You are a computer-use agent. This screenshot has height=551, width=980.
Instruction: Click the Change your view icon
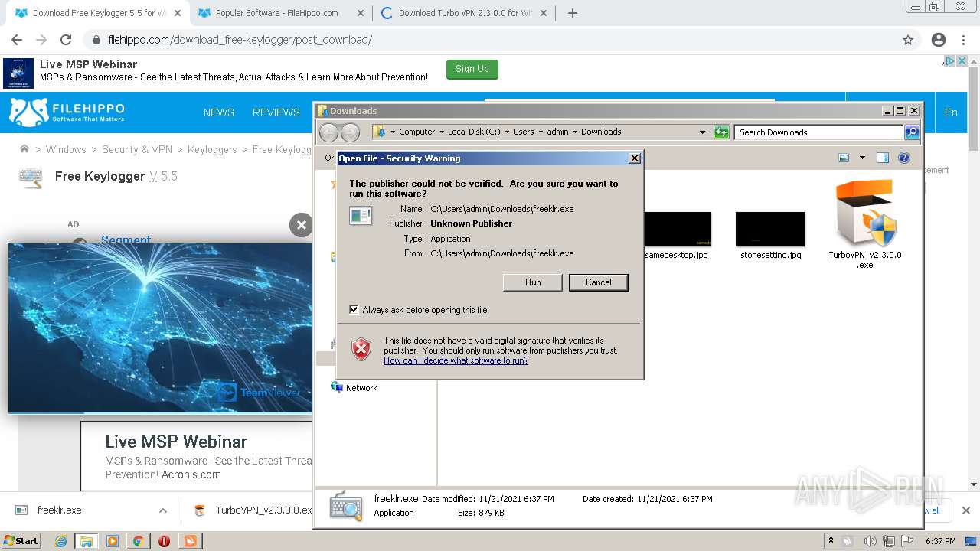click(x=844, y=158)
